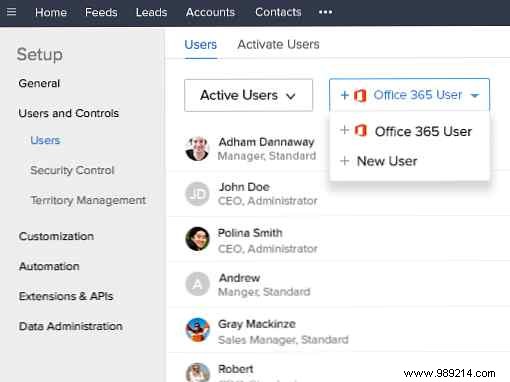This screenshot has width=510, height=382.
Task: Expand Users and Controls section
Action: 69,113
